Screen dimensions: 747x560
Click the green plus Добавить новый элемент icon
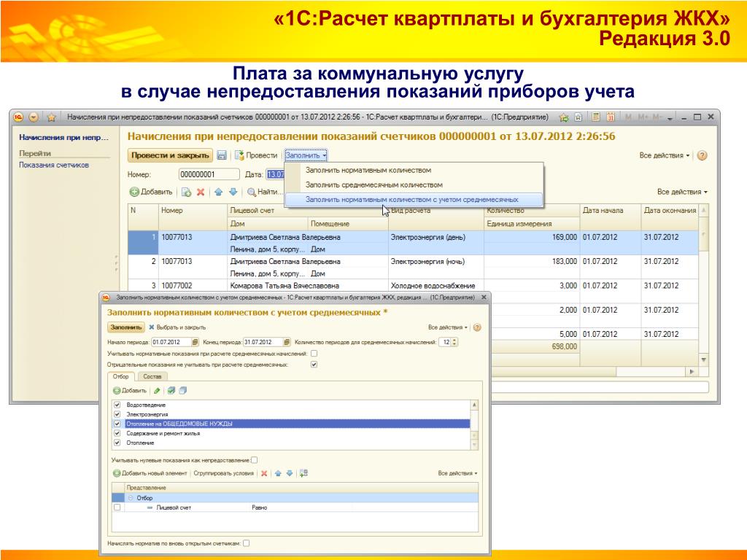point(117,473)
